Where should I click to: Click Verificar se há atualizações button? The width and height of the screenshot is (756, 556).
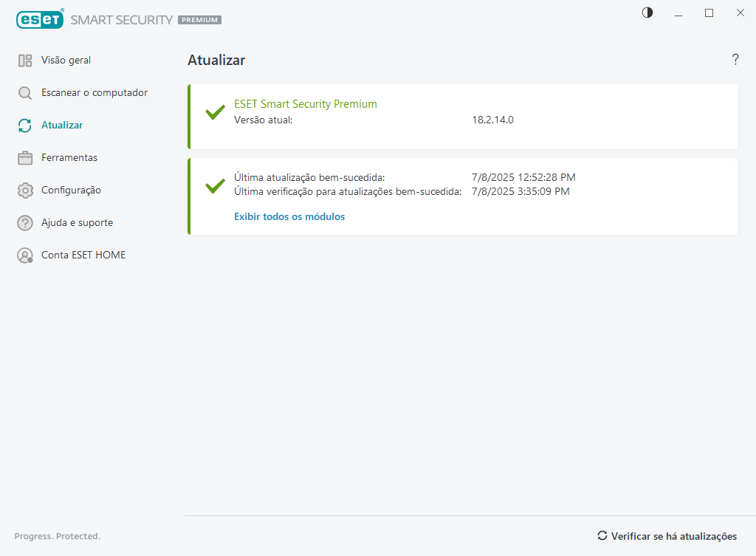(667, 536)
